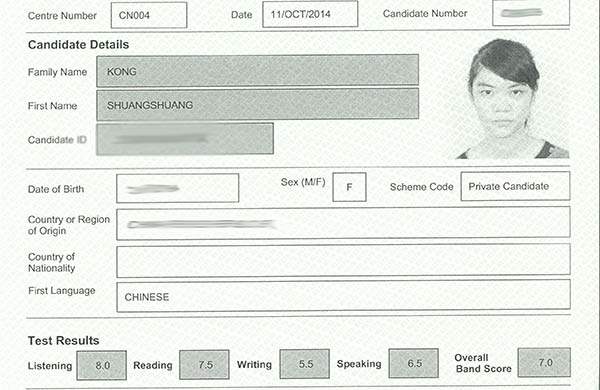Click the Reading score box 7.5

[204, 364]
